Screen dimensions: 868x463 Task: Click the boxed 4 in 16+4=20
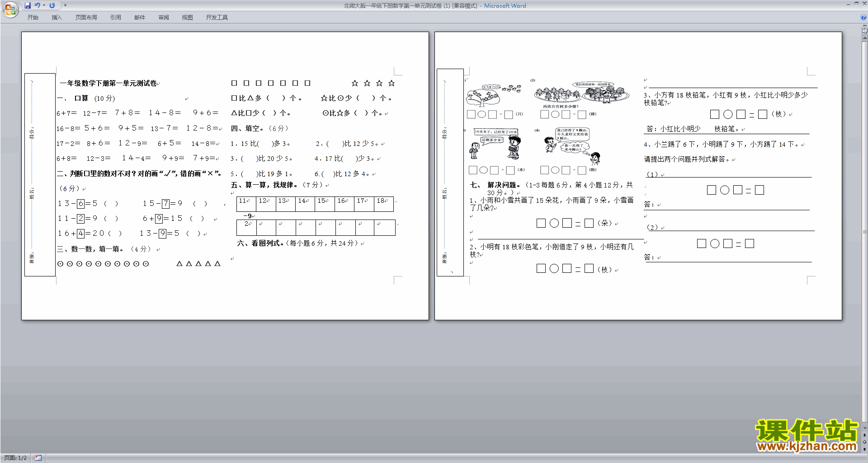pos(80,233)
